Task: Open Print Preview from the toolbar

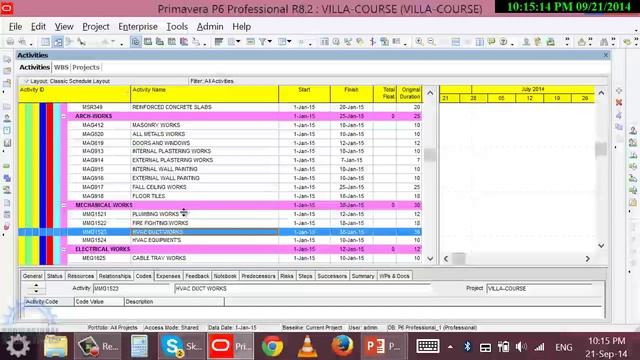Action: (22, 41)
